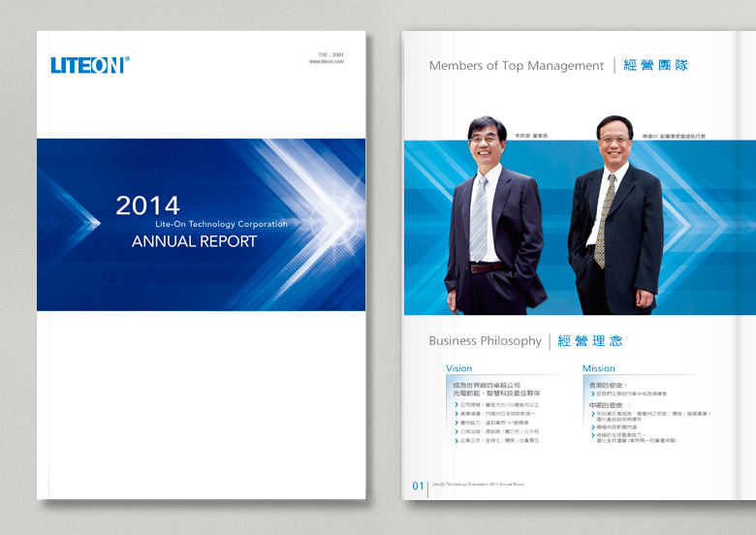Image resolution: width=756 pixels, height=535 pixels.
Task: Click the 'TSE : 2301' text
Action: 331,55
